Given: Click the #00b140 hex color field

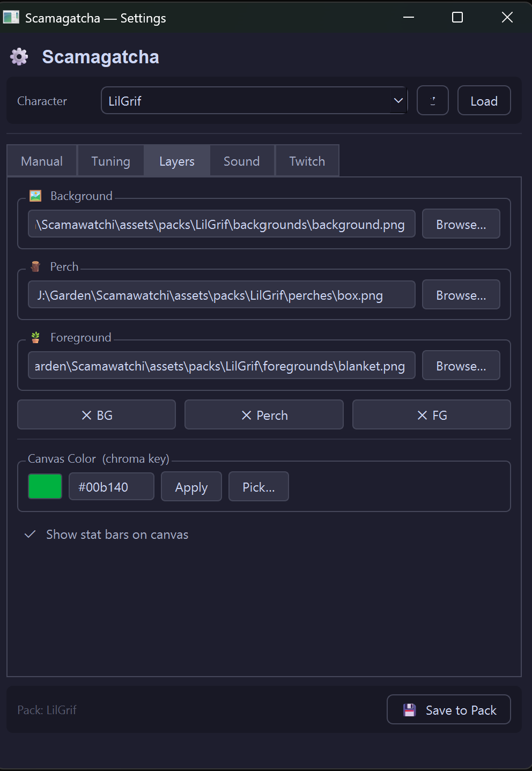Looking at the screenshot, I should point(111,487).
